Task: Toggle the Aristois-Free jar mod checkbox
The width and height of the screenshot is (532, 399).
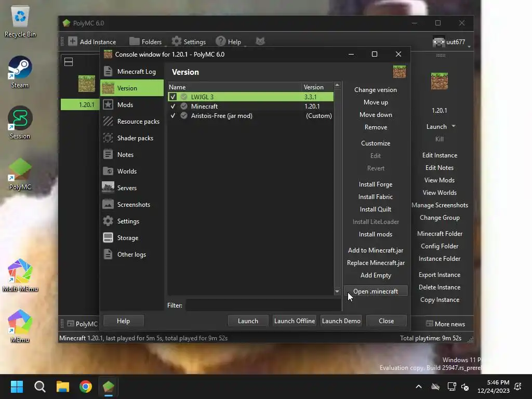Action: click(173, 116)
